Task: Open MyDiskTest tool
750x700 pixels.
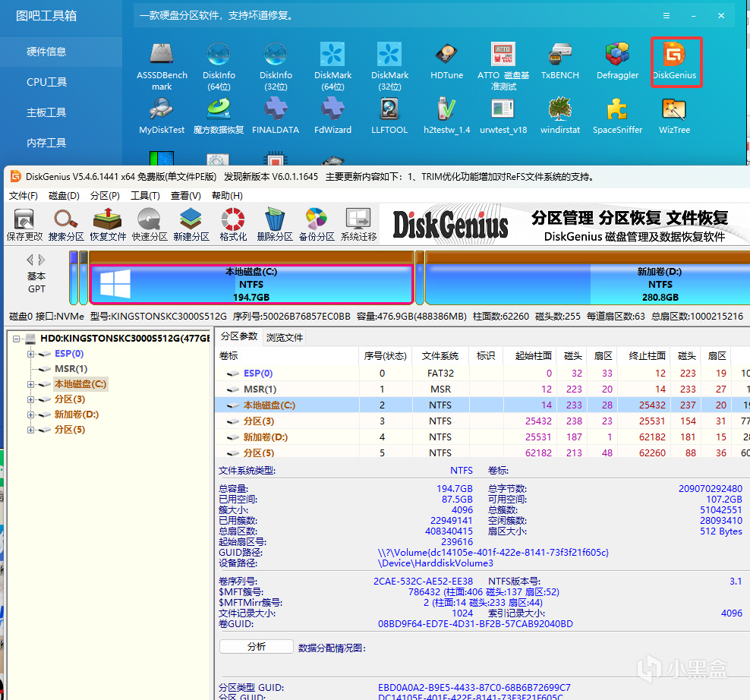Action: click(x=162, y=116)
